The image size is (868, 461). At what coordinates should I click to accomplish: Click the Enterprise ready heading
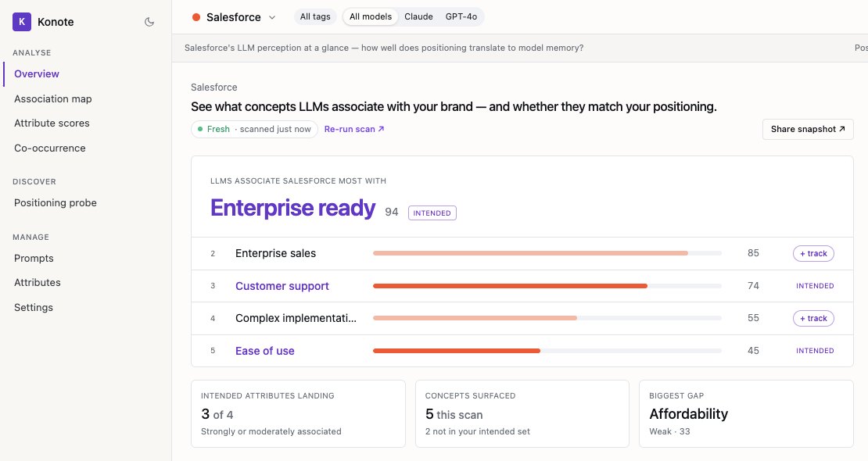292,208
